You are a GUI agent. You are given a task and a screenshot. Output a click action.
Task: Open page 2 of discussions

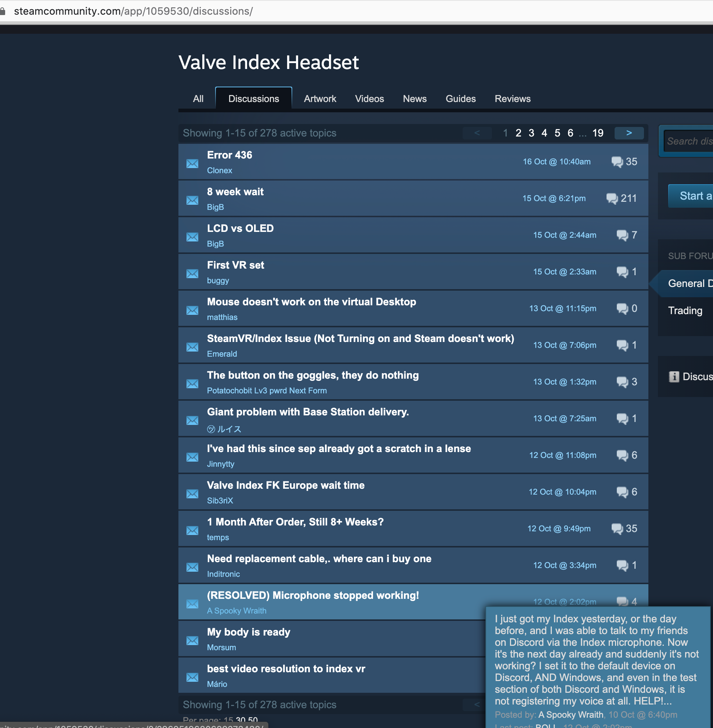coord(518,133)
